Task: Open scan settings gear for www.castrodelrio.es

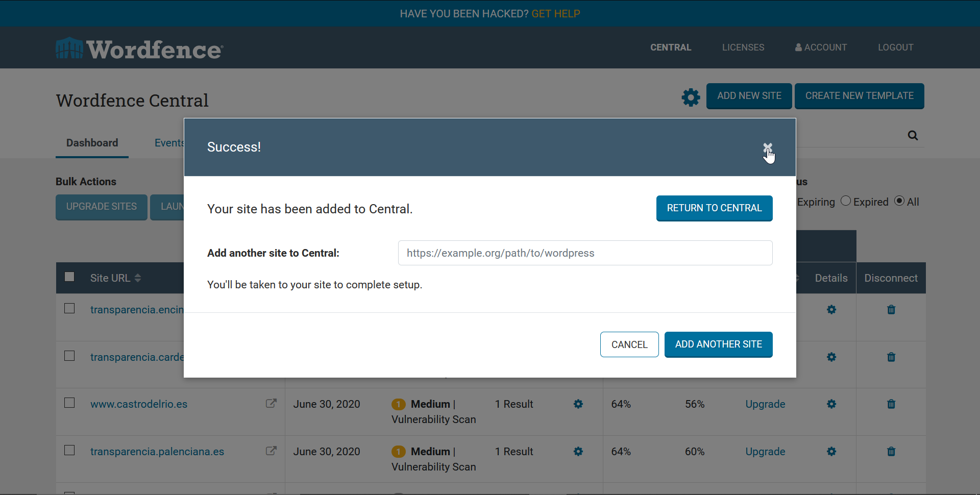Action: pyautogui.click(x=578, y=404)
